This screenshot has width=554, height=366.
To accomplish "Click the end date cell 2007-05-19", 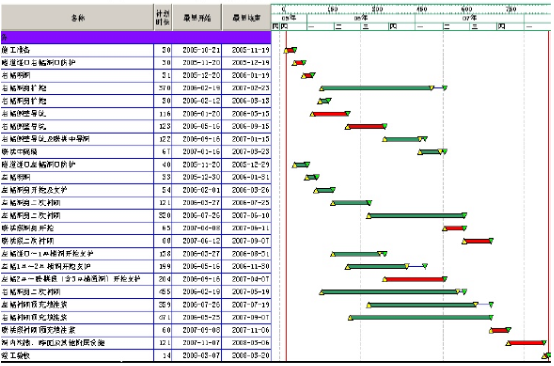I will (247, 292).
